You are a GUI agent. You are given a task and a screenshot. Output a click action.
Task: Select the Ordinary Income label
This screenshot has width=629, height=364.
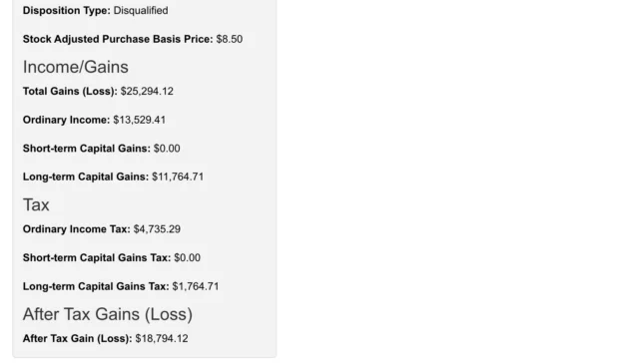pos(66,120)
